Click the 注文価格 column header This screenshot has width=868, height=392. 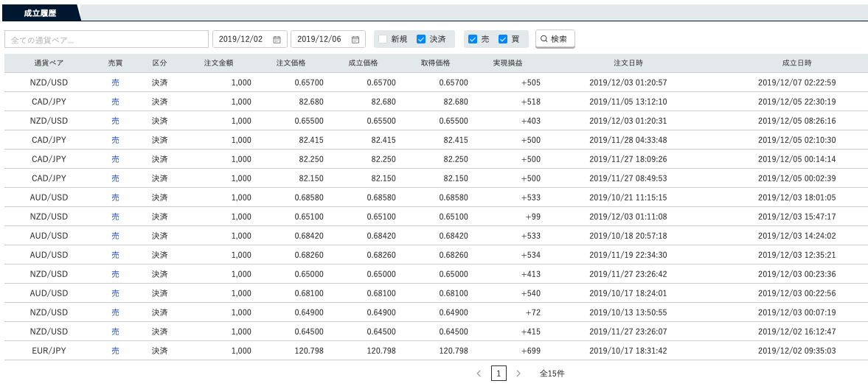(x=291, y=63)
